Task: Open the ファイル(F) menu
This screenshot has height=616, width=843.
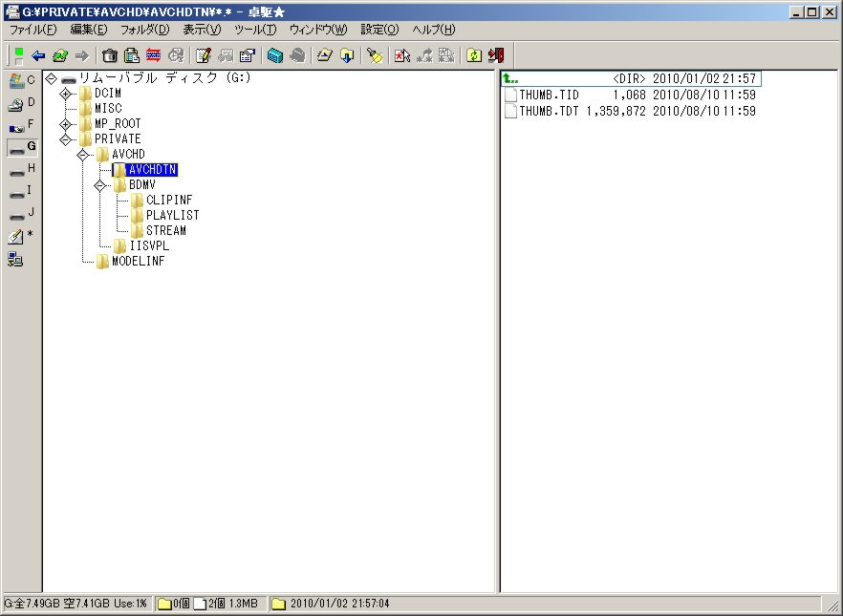Action: click(33, 30)
